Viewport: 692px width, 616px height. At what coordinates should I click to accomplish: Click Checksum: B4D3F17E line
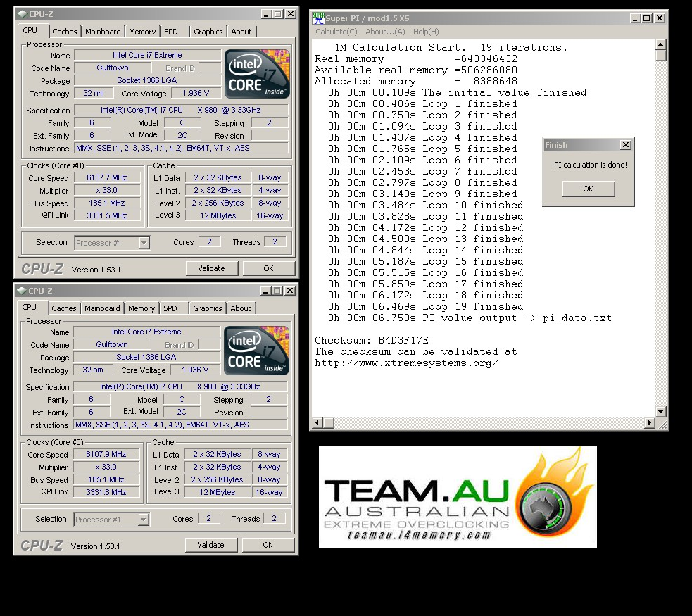tap(372, 341)
